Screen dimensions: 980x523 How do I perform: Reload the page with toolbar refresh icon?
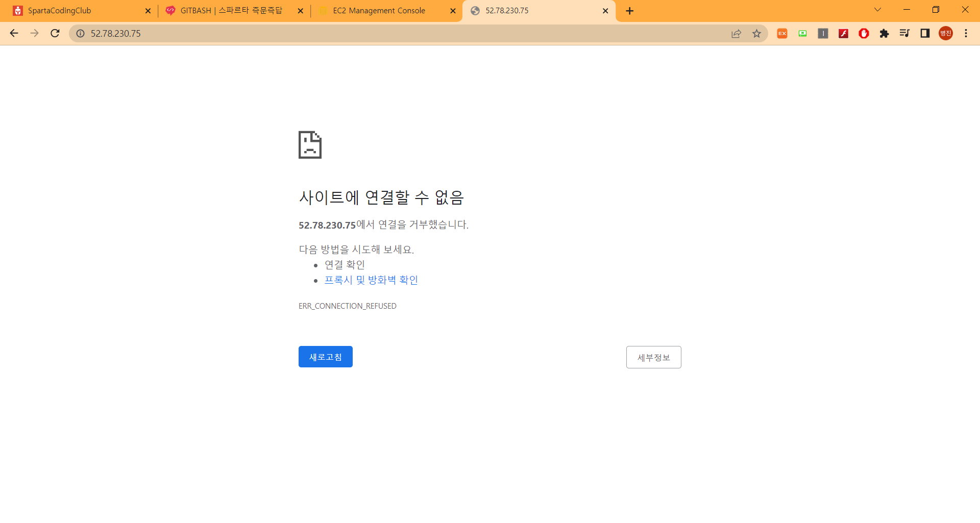coord(55,33)
